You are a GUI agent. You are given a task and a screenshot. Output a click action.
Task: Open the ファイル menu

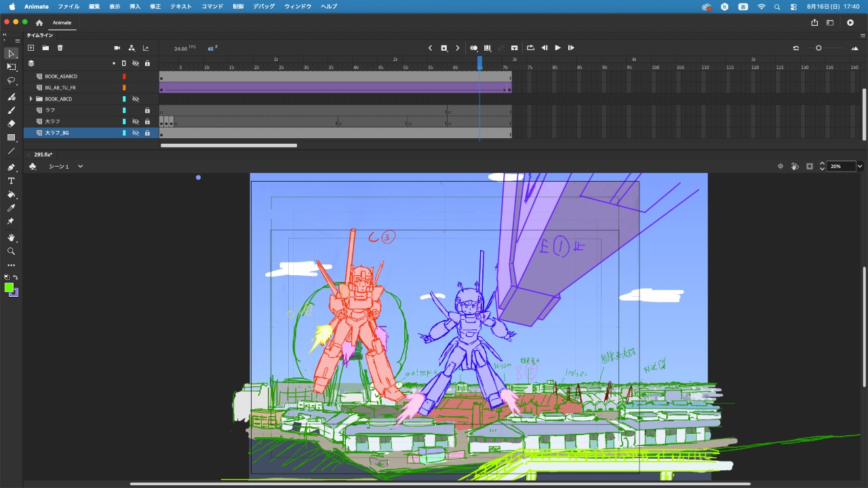click(68, 6)
